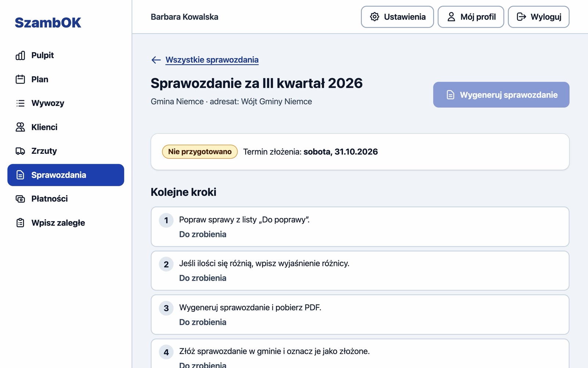Go to the Plan section
This screenshot has height=368, width=588.
tap(66, 79)
